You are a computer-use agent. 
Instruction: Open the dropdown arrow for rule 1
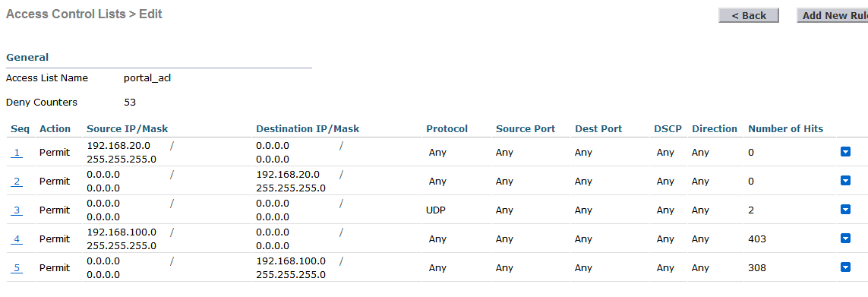coord(845,152)
